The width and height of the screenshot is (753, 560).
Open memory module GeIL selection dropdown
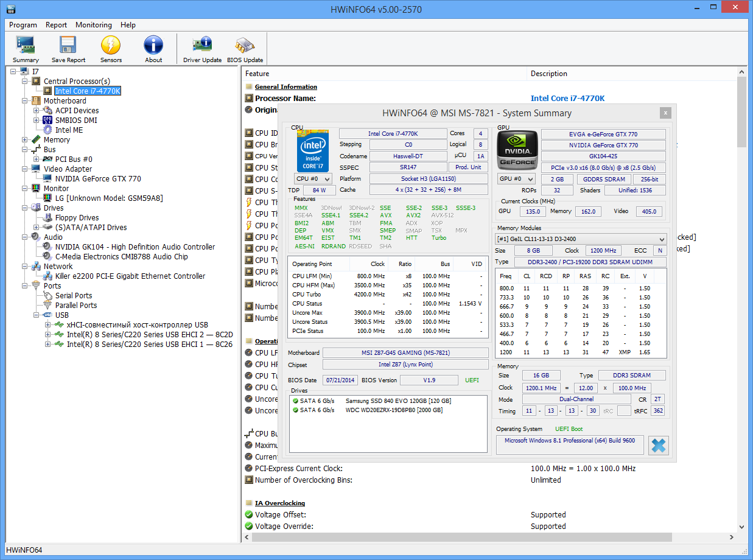[x=581, y=239]
